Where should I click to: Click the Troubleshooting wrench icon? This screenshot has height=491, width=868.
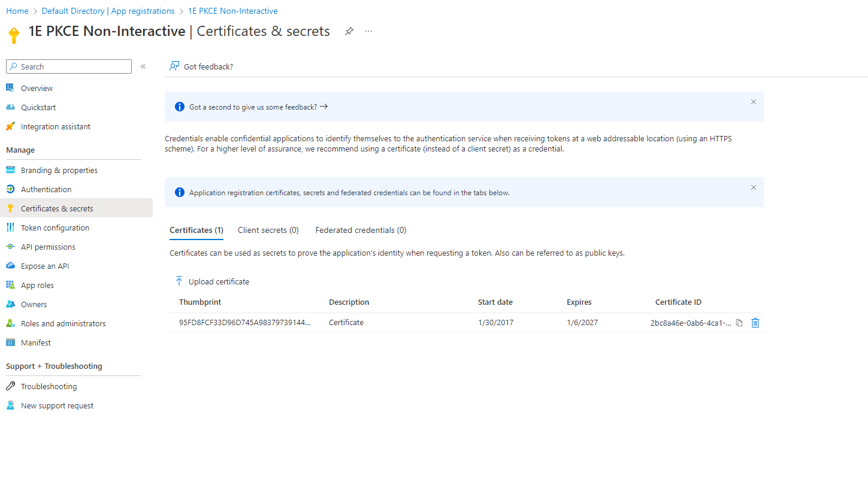coord(10,386)
